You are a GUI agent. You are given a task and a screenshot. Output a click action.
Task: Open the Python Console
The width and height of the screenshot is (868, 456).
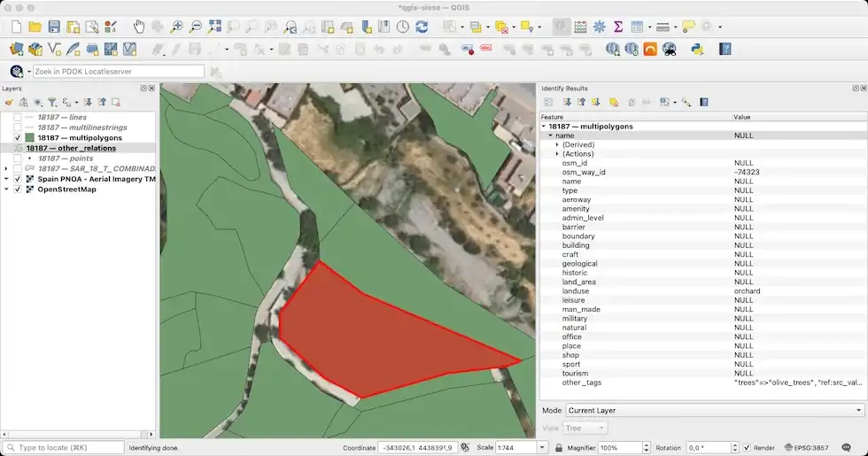pyautogui.click(x=697, y=49)
